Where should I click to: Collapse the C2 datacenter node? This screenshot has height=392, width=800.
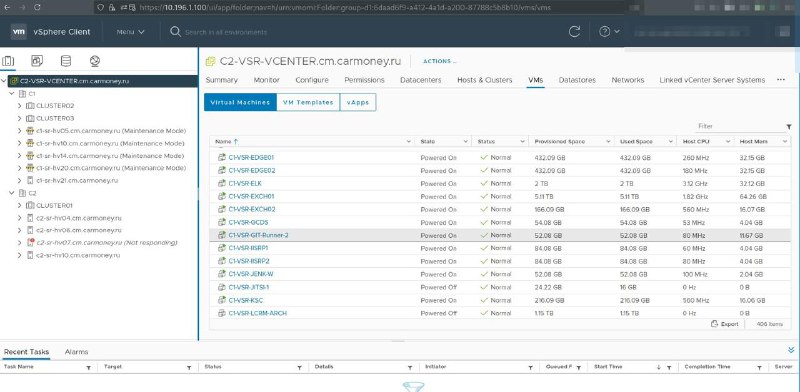[x=12, y=193]
